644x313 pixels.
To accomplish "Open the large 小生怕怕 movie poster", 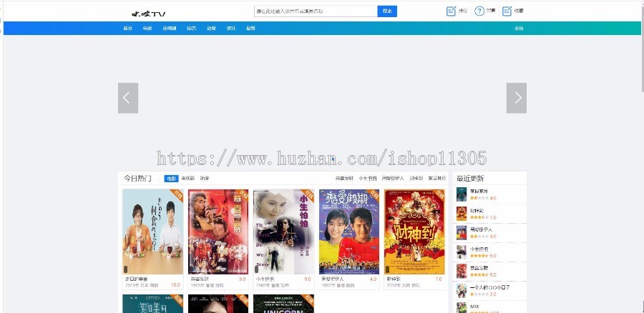I will (284, 232).
